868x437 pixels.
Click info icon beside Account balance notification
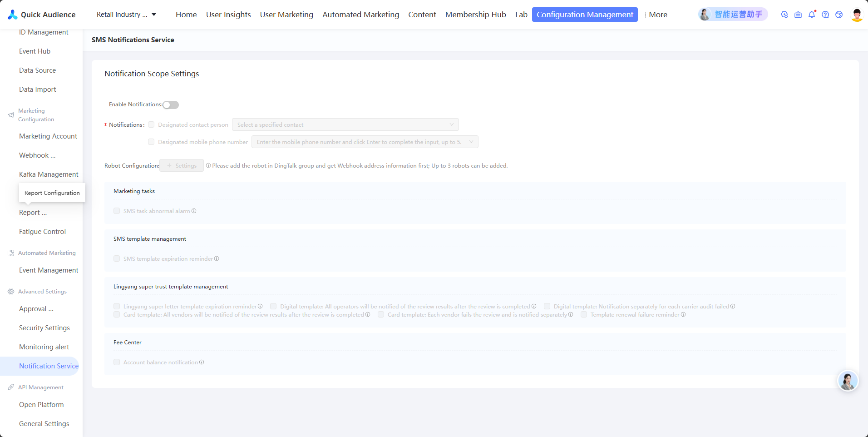click(202, 362)
